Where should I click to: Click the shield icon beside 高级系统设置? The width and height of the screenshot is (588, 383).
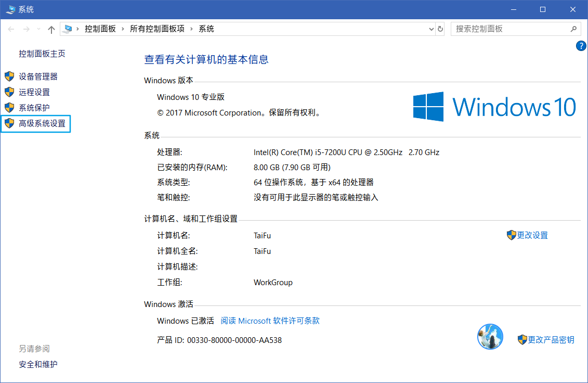coord(9,123)
